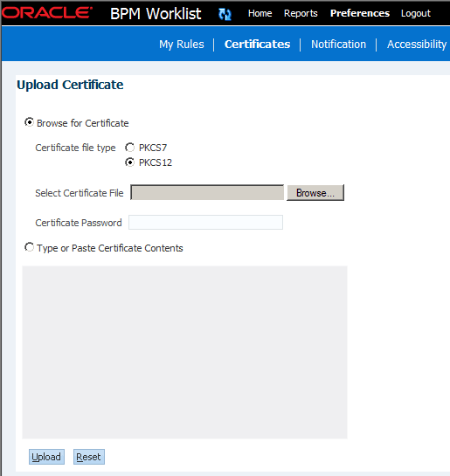Screen dimensions: 450x476
Task: Open the Home page link
Action: [260, 13]
